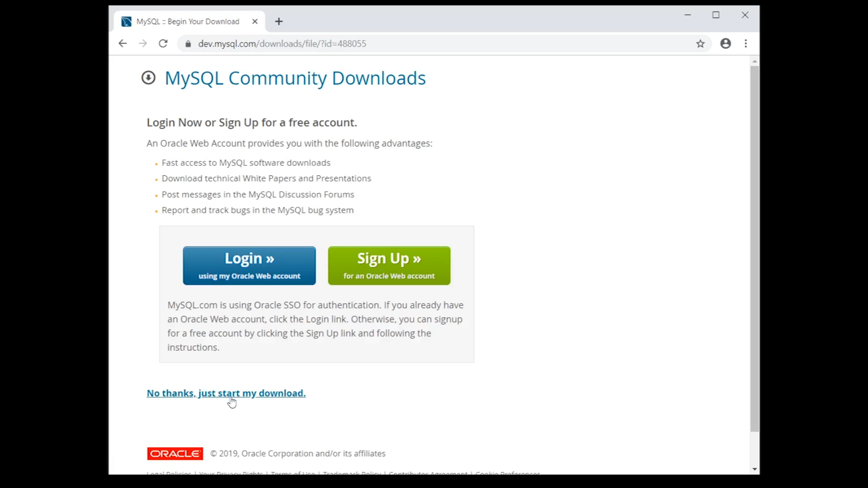Close the MySQL Begin Your Download tab
Image resolution: width=868 pixels, height=488 pixels.
[x=255, y=21]
